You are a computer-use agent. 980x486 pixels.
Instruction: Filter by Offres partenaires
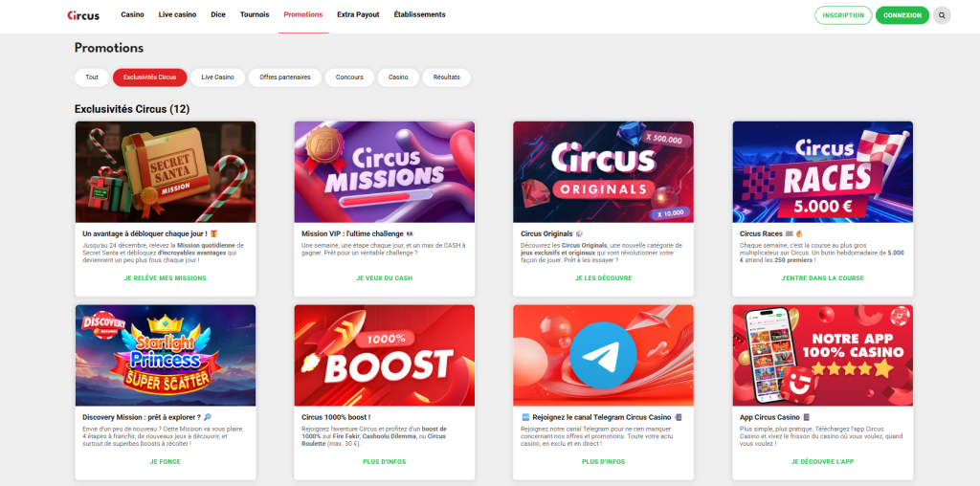285,77
